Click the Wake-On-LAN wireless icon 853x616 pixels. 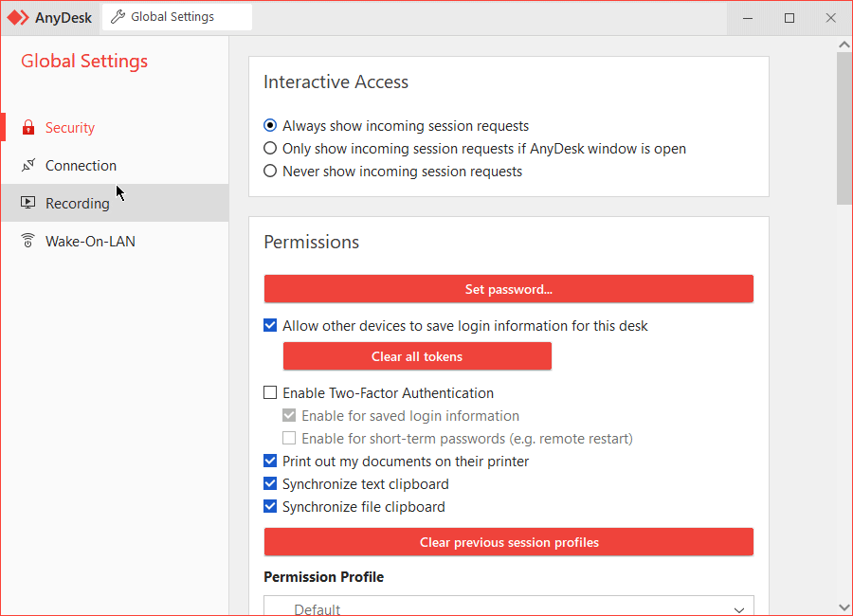pos(27,241)
